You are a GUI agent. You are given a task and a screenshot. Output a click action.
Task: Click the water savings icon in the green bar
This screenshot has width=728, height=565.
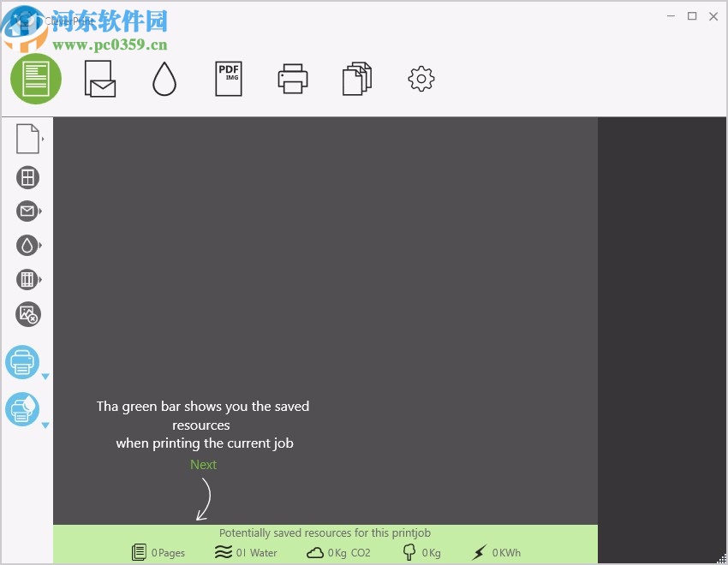225,552
